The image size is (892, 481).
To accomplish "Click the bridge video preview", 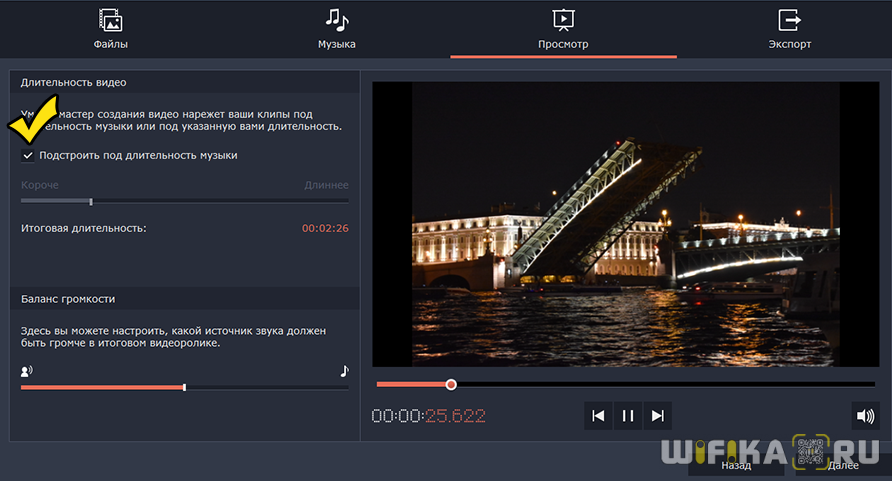I will click(x=625, y=224).
